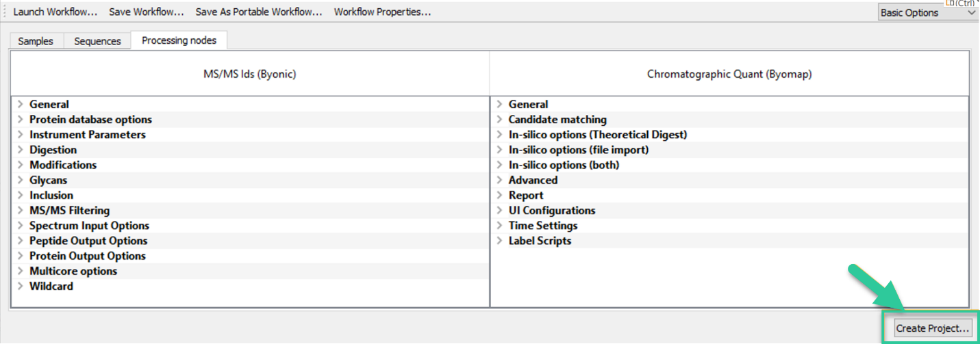Open Workflow Properties dialog
Image resolution: width=980 pixels, height=344 pixels.
click(x=382, y=12)
